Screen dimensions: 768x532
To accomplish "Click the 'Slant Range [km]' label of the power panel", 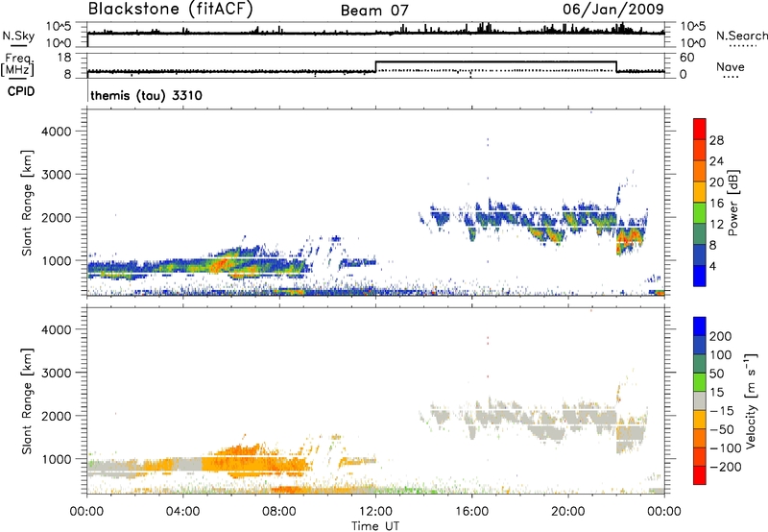I will click(27, 203).
